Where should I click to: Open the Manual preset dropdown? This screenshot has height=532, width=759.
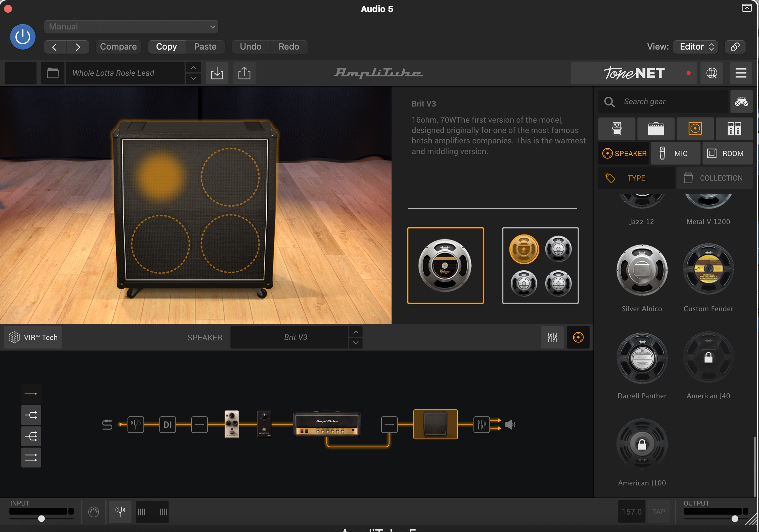click(x=131, y=27)
